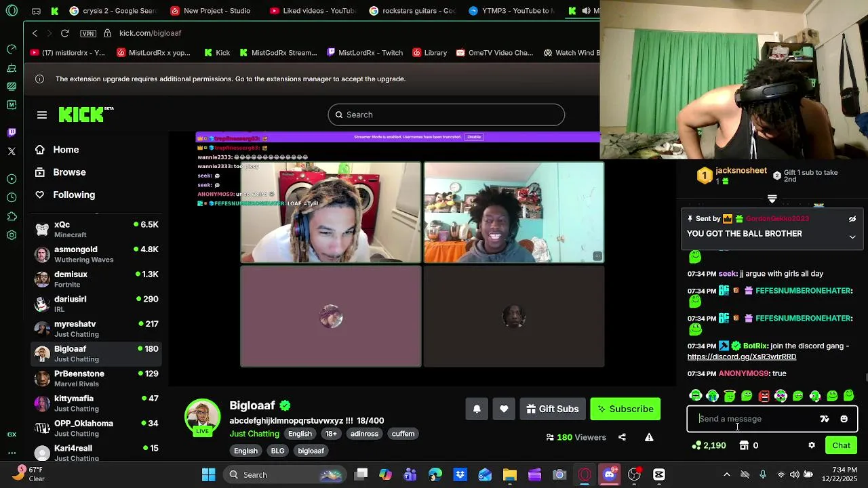Open xQc channel in sidebar

[98, 230]
